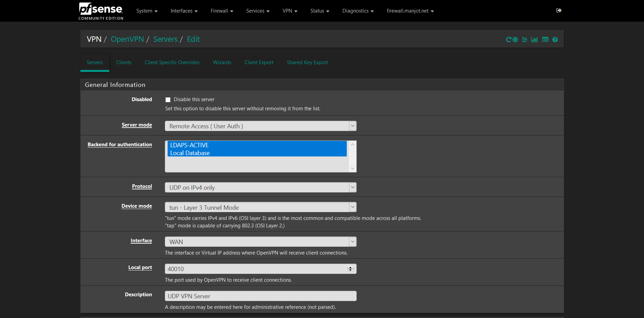Click the General Information panel heading
The height and width of the screenshot is (318, 644).
click(322, 85)
